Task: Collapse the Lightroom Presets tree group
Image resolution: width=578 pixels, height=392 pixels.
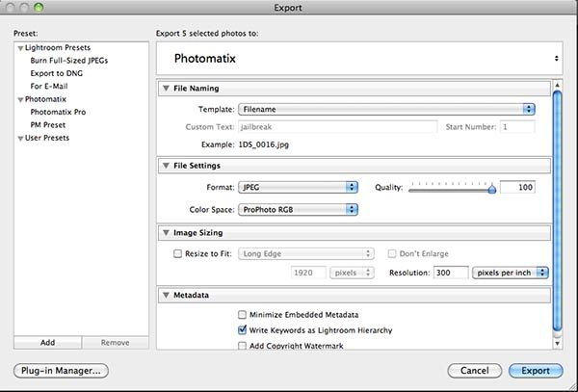Action: tap(20, 48)
